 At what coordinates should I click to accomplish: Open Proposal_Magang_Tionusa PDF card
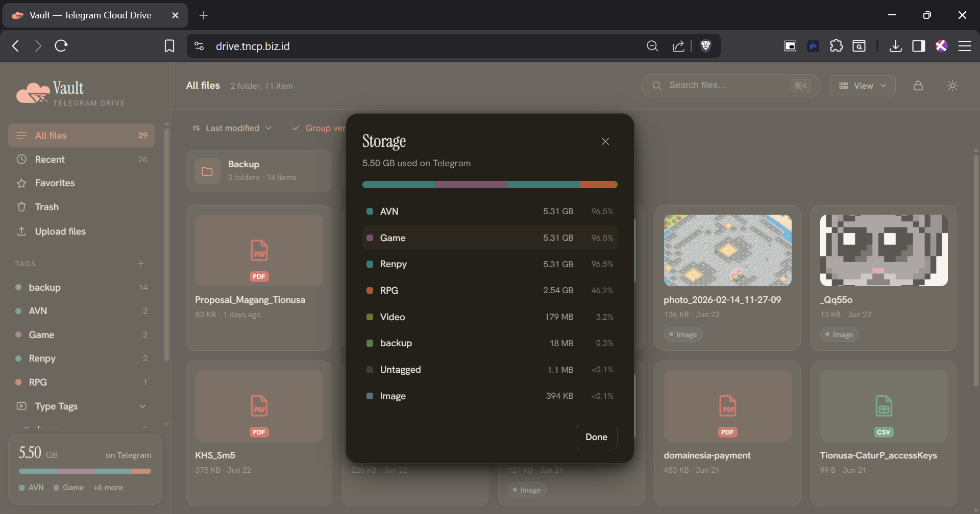259,278
